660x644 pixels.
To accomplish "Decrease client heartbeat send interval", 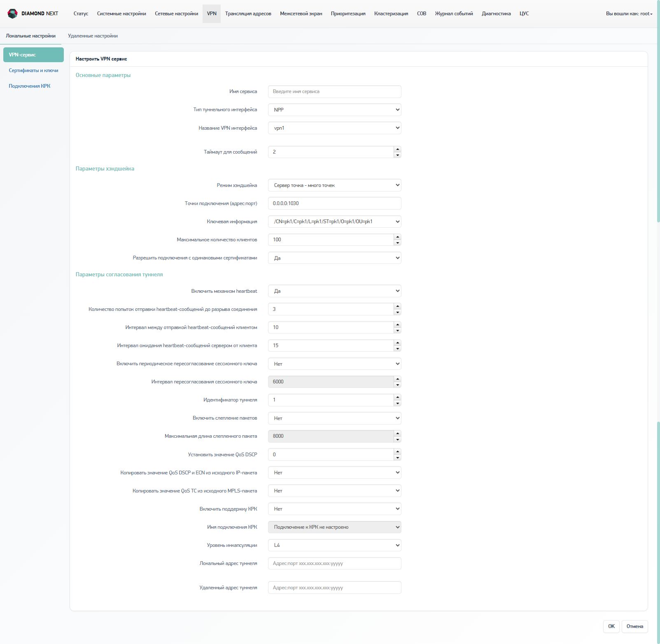I will point(397,331).
